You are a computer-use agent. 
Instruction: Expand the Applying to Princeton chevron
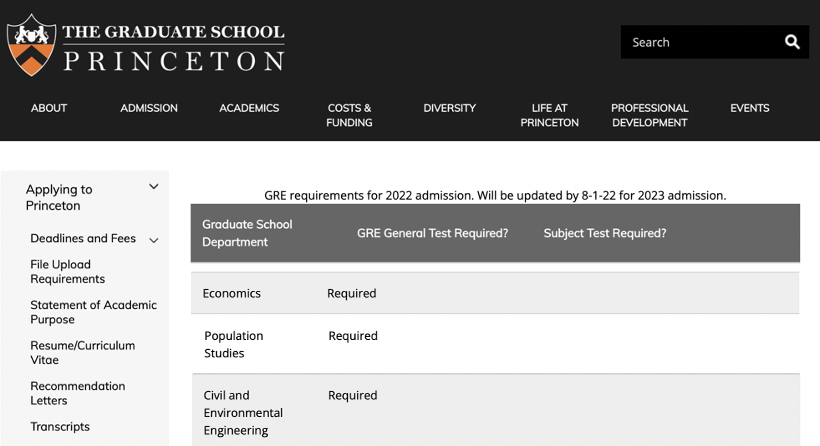tap(154, 187)
